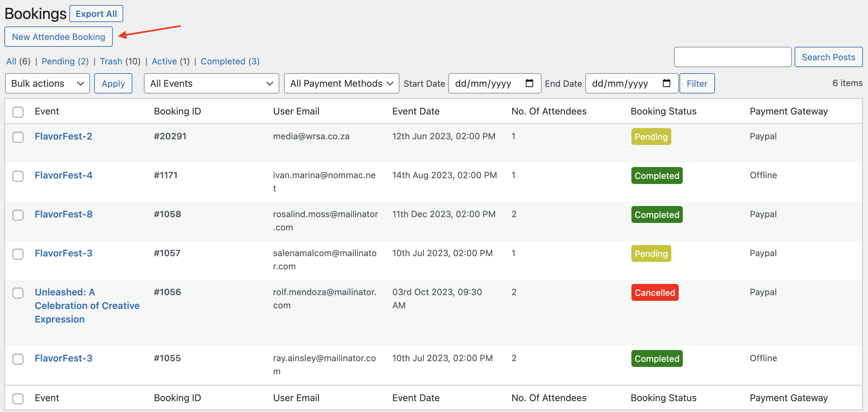Tick checkbox for FlavorFest-8 booking
868x412 pixels.
tap(18, 215)
